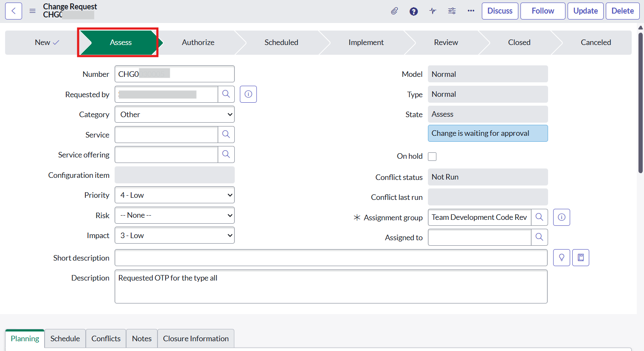The image size is (644, 351).
Task: Open the three-dot more options menu
Action: 471,11
